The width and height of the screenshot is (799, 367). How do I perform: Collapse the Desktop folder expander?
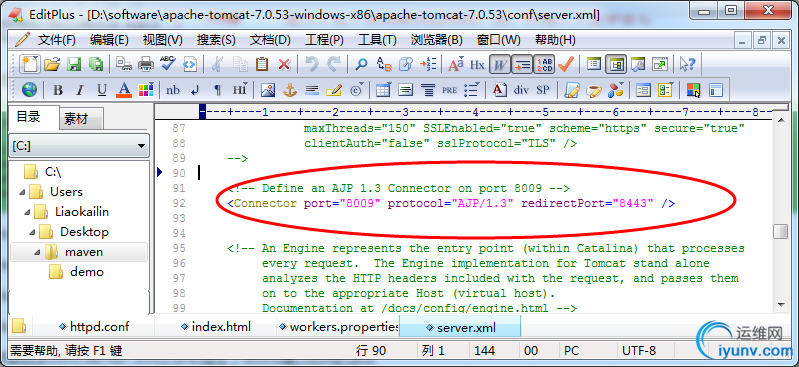click(x=32, y=232)
